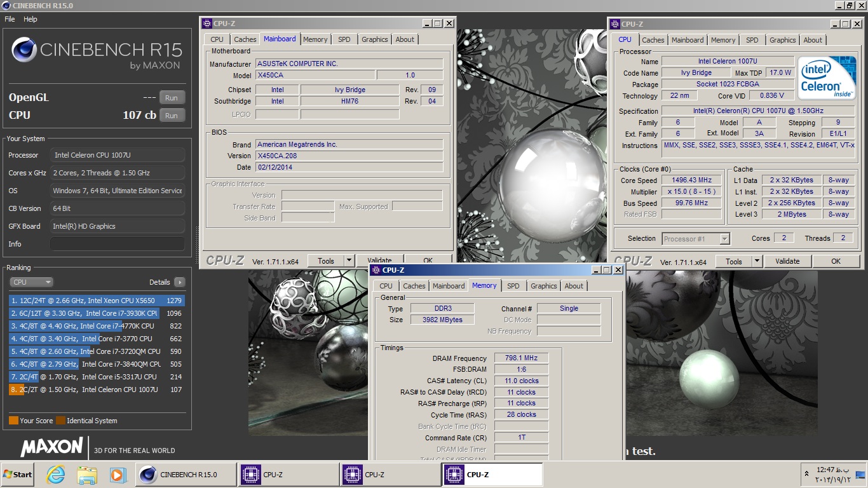Click the Core Speed 1496.43 MHz field
Viewport: 868px width, 488px height.
coord(691,180)
